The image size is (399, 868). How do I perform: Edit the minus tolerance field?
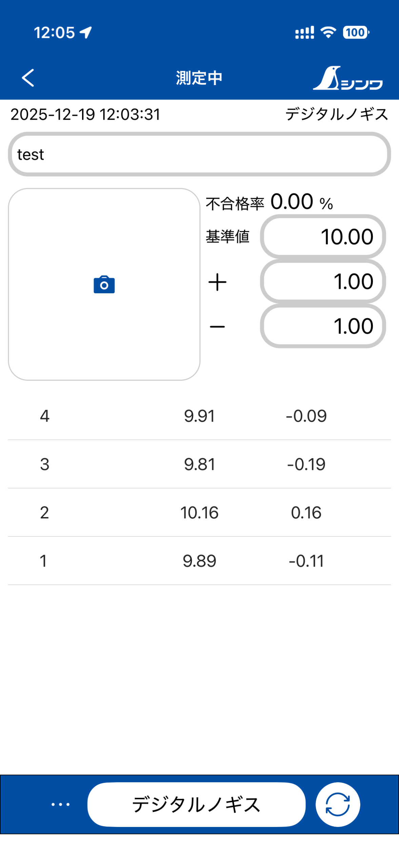pyautogui.click(x=323, y=326)
